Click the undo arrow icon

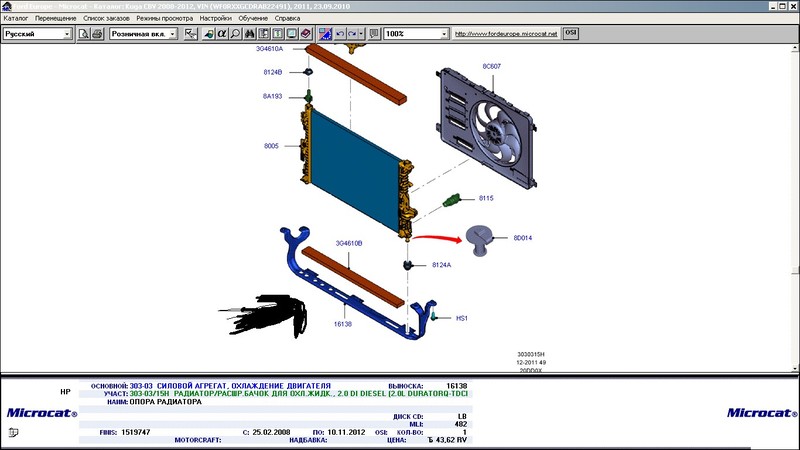[x=340, y=34]
